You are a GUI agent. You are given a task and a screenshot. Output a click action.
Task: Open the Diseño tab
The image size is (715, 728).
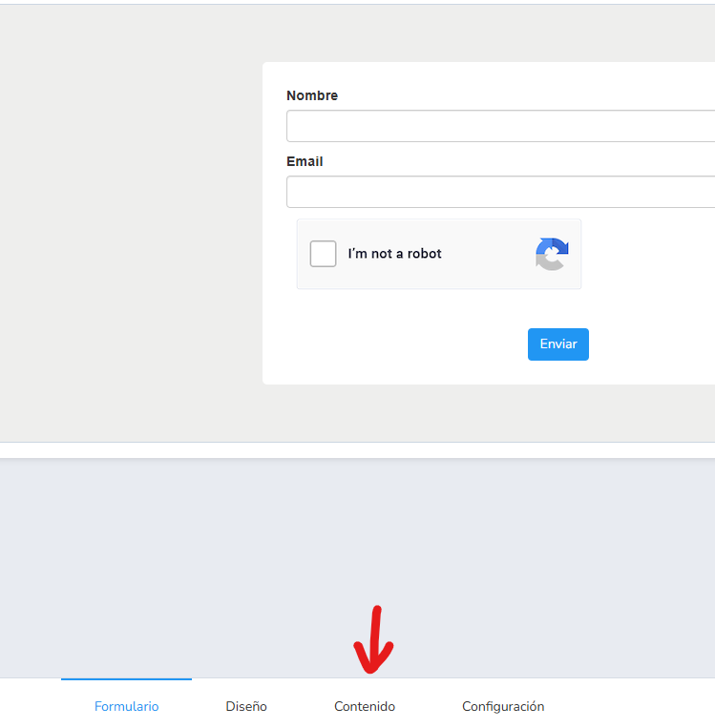246,707
